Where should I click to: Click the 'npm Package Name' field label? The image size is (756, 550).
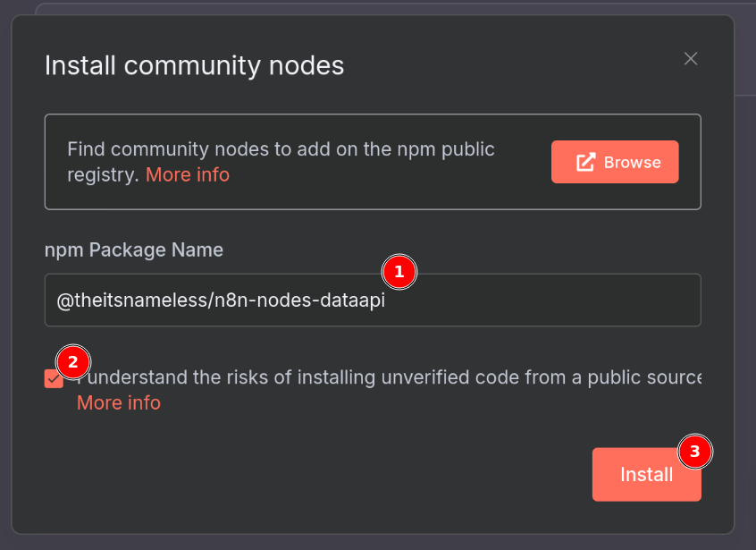point(134,250)
